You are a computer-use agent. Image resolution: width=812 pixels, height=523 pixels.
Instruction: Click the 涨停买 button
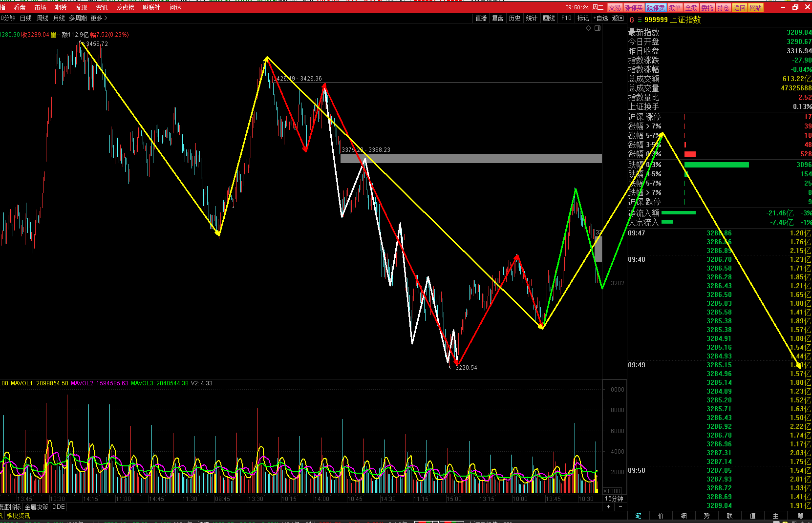click(634, 8)
